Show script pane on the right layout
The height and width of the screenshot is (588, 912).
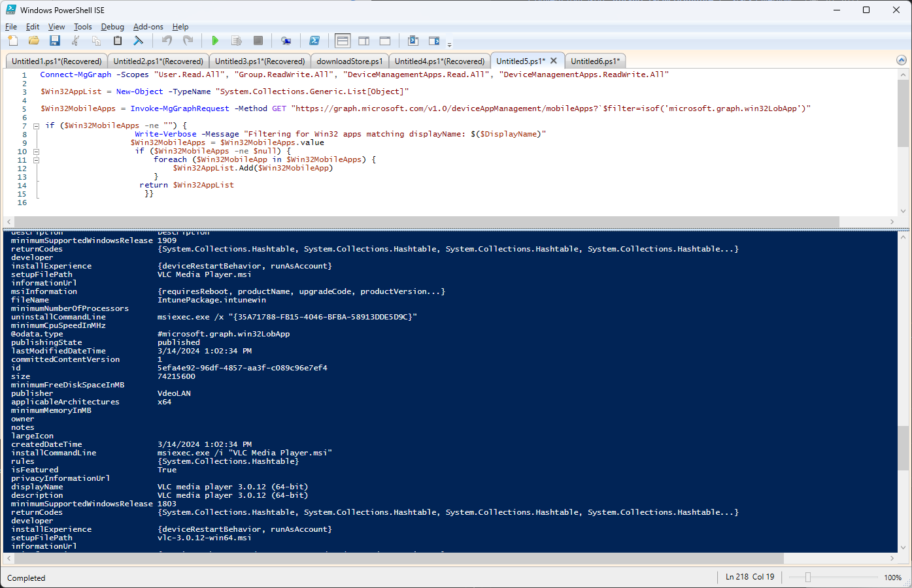point(364,41)
